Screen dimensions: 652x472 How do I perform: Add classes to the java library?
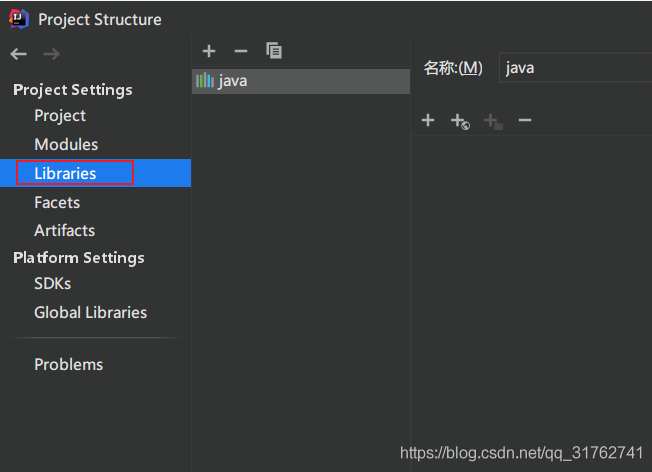coord(428,121)
